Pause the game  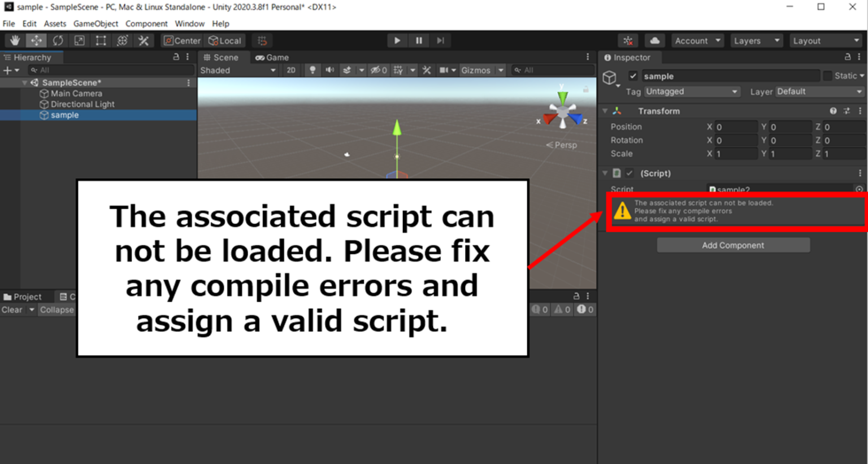pos(419,41)
